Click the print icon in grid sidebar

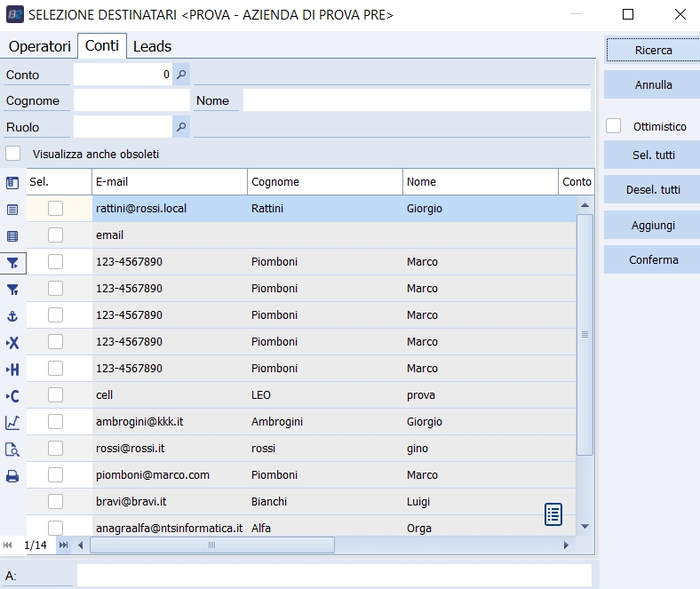[x=12, y=476]
